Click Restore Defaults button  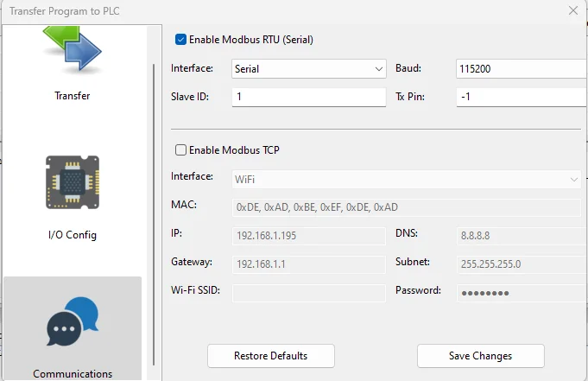[271, 356]
